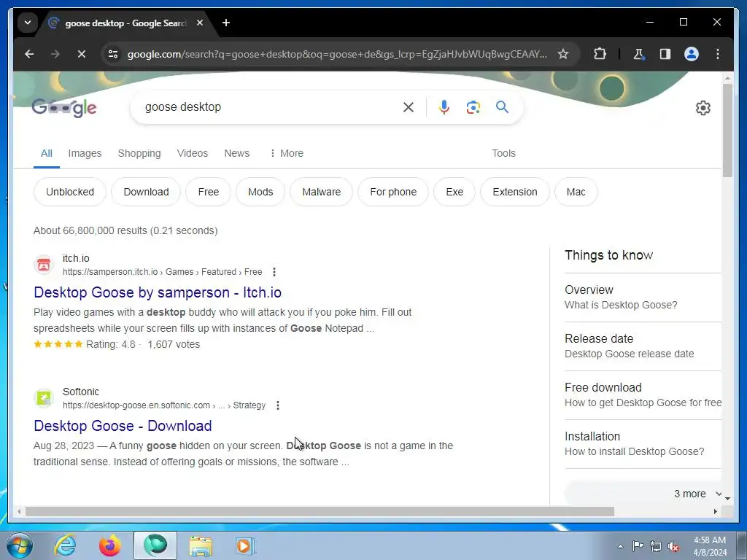Switch to the Shopping tab
The image size is (747, 560).
click(x=139, y=153)
